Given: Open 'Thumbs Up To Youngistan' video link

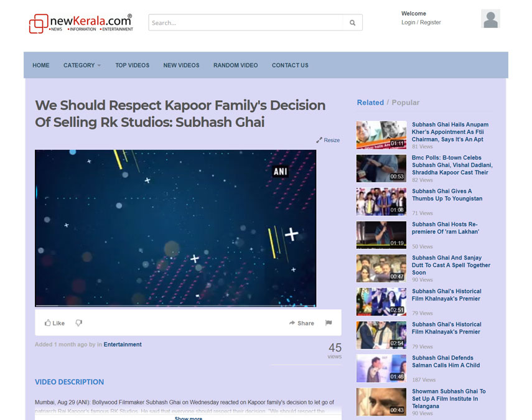Looking at the screenshot, I should (x=447, y=195).
